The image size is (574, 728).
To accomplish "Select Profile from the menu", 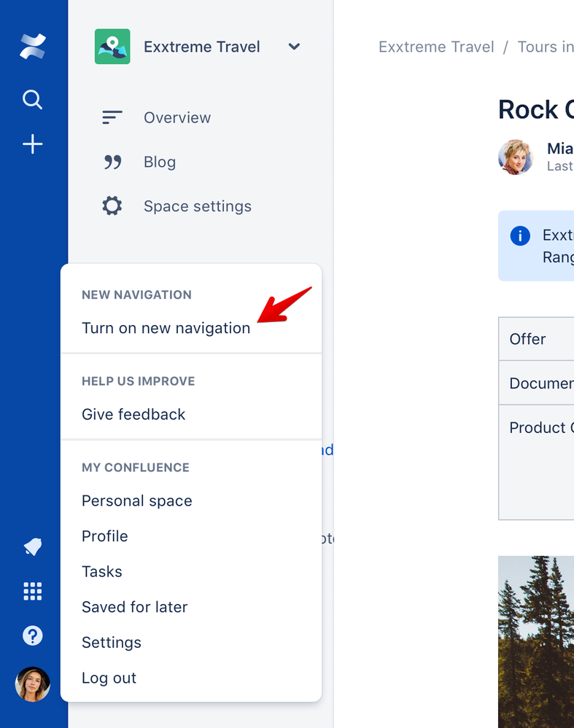I will tap(104, 536).
